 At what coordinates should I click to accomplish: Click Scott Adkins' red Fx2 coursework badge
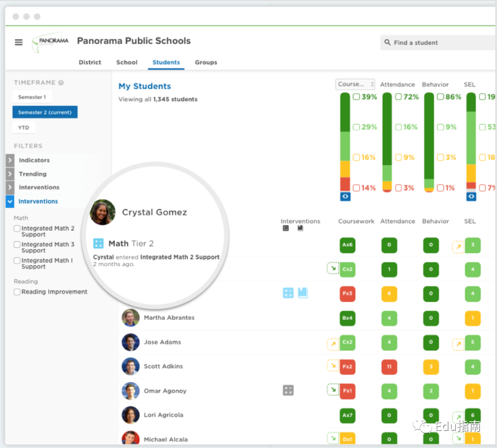coord(347,367)
